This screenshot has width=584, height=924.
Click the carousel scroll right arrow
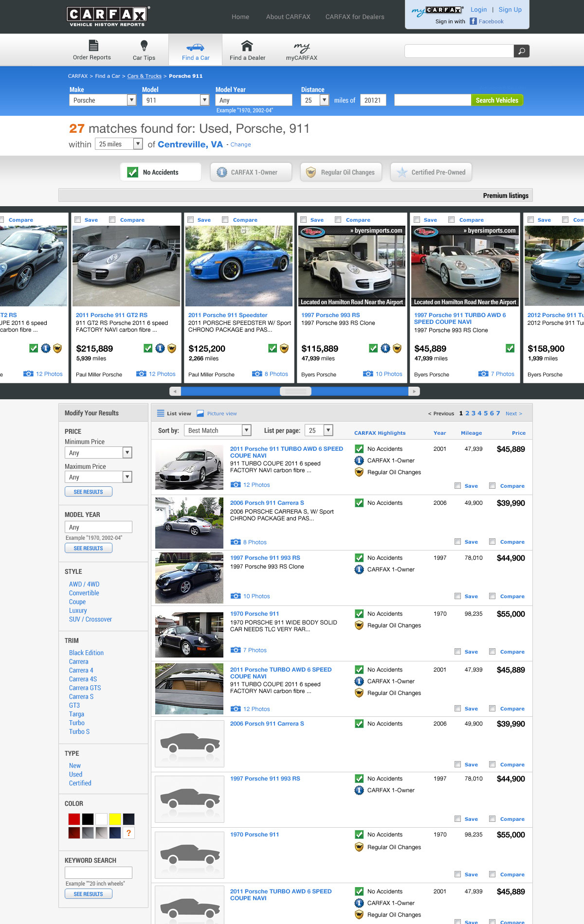tap(414, 391)
